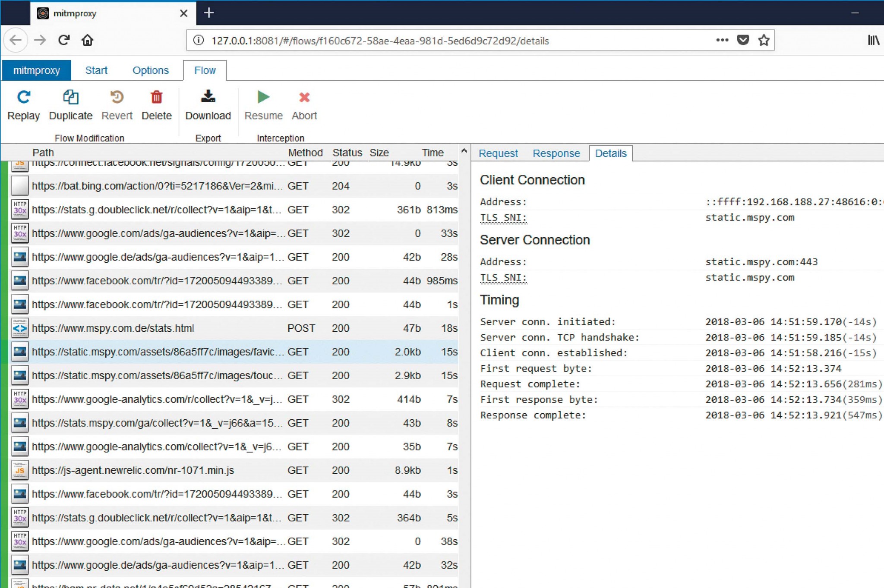Viewport: 884px width, 588px height.
Task: Bookmark this page with the star
Action: 764,41
